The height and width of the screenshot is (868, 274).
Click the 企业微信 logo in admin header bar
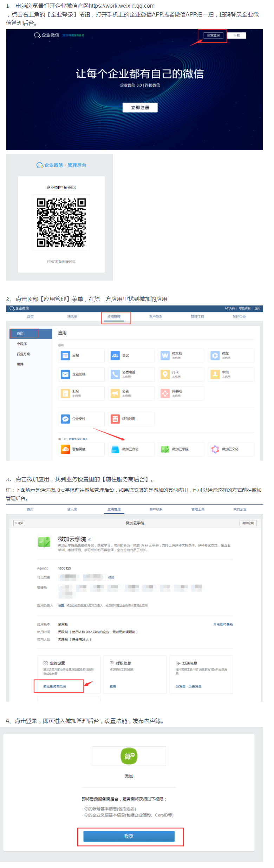click(19, 308)
